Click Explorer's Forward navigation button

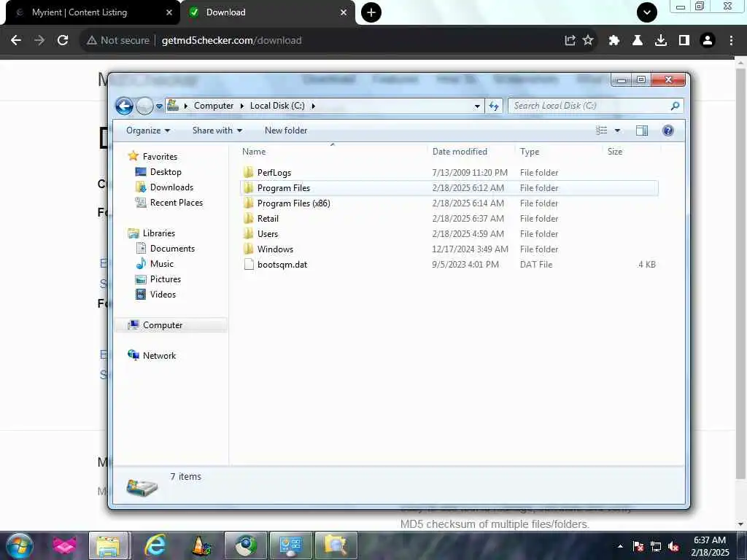click(x=144, y=106)
